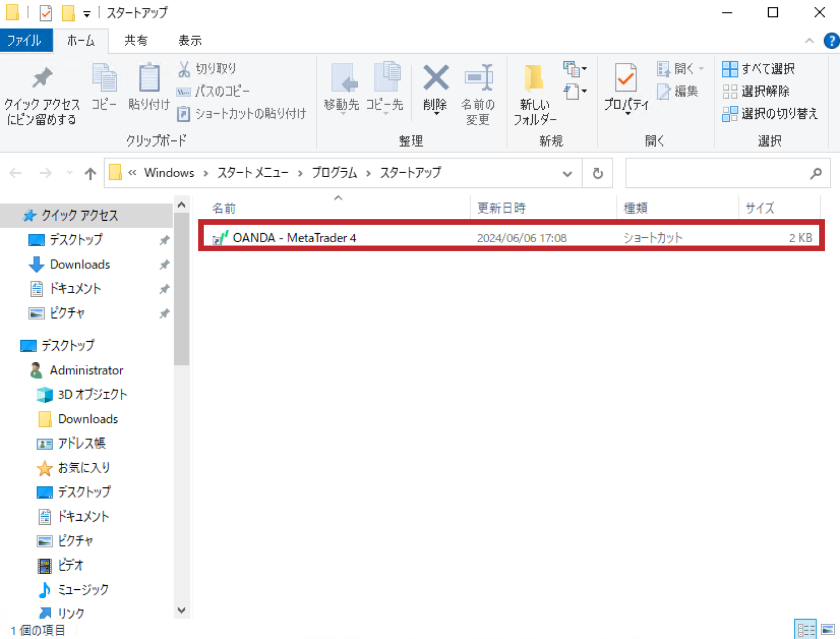Click the Windows breadcrumb segment

(169, 173)
